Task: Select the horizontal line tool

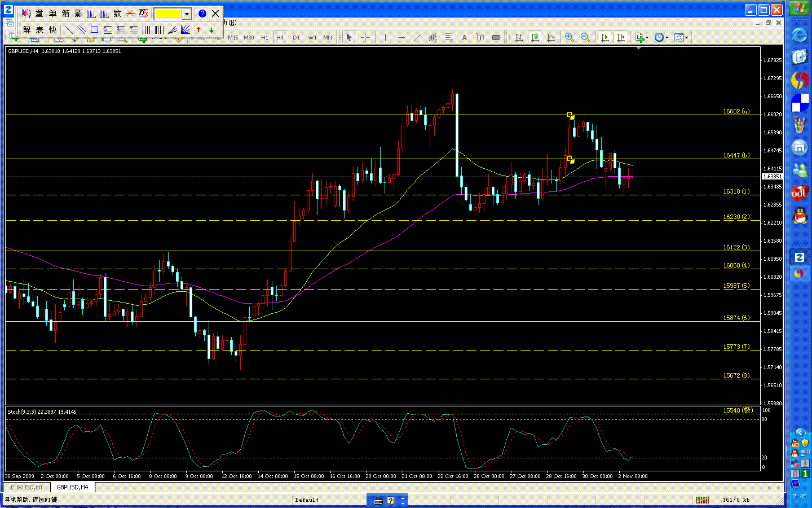Action: coord(401,38)
